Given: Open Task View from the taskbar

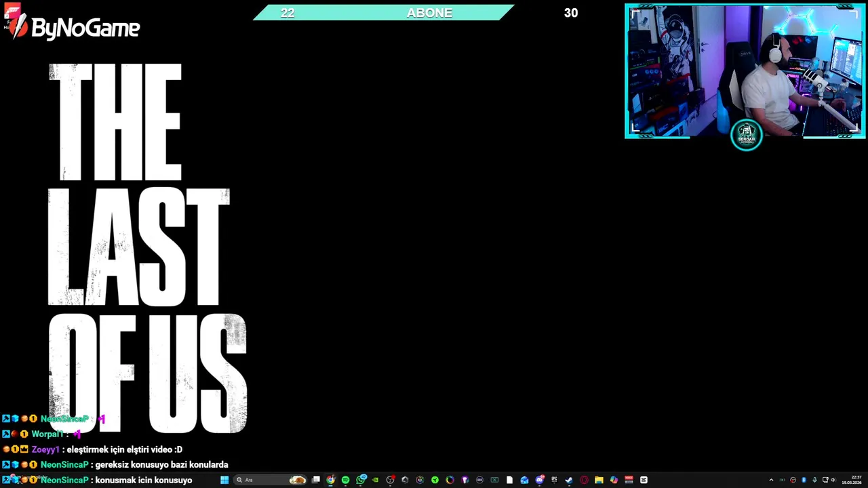Looking at the screenshot, I should point(315,480).
